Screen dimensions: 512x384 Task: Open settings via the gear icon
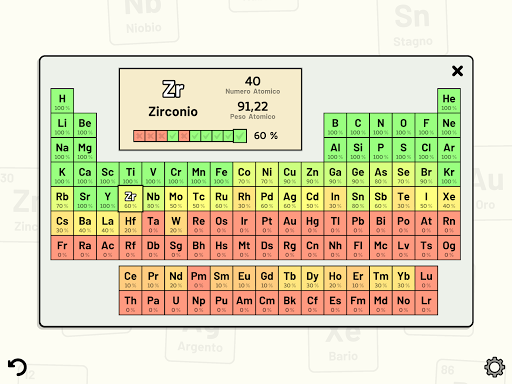[494, 367]
